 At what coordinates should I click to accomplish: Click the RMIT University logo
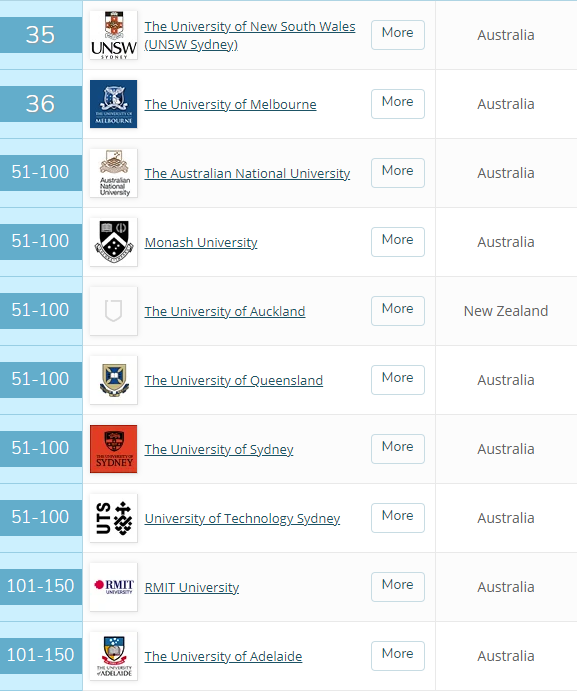click(113, 587)
